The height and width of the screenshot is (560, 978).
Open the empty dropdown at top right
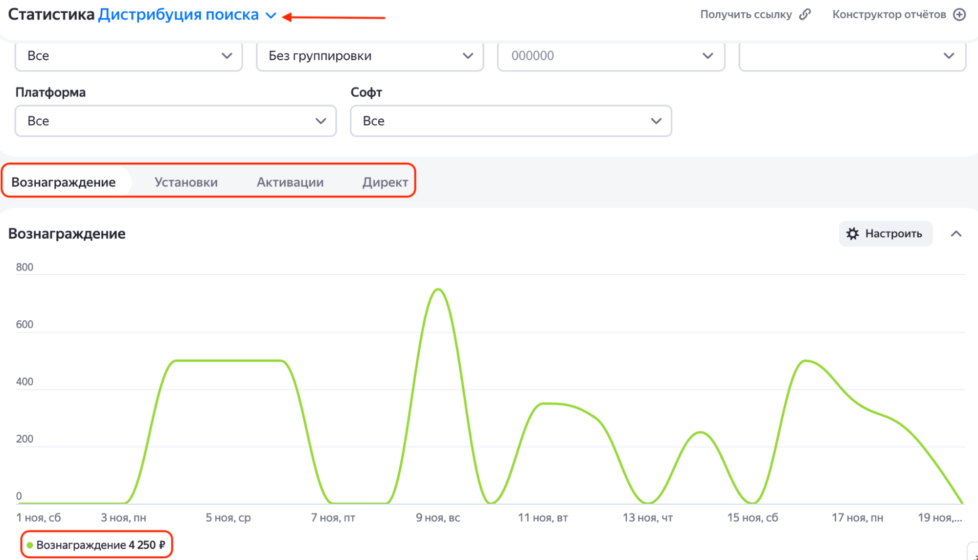pos(852,56)
